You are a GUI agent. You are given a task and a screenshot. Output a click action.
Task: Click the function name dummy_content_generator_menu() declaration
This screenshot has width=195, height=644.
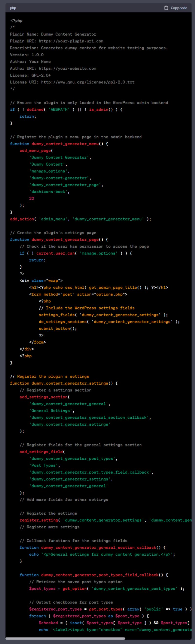68,144
